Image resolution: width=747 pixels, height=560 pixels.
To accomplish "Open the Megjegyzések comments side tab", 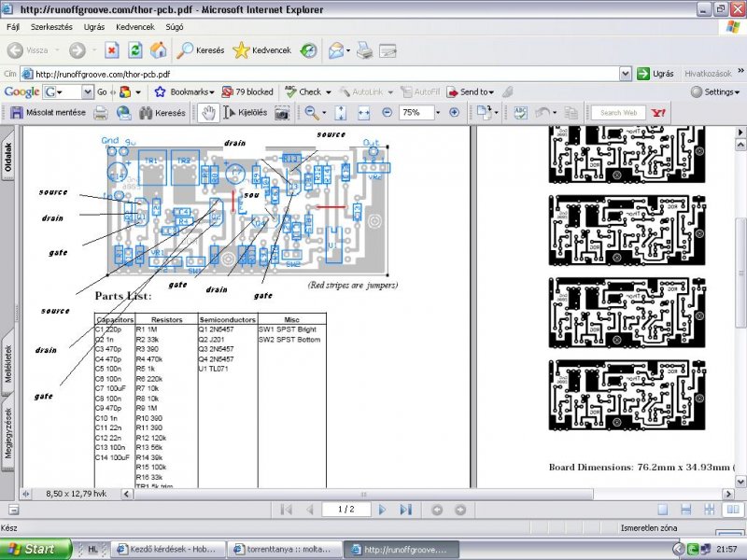I will pyautogui.click(x=8, y=433).
